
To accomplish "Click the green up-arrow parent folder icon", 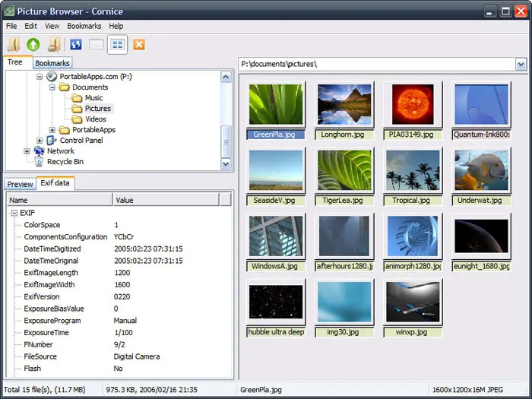I will click(x=33, y=45).
